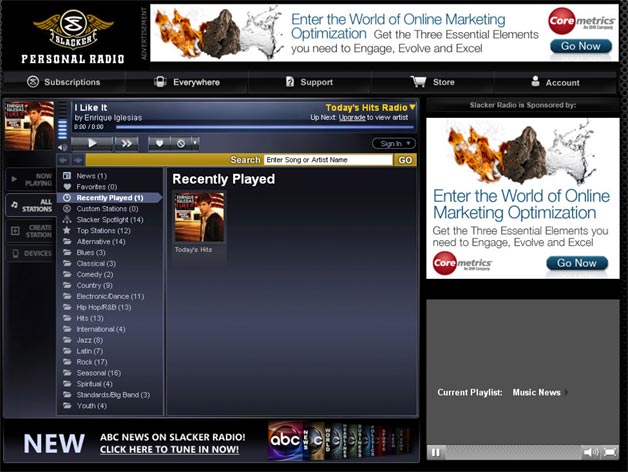Adjust the vertical volume level bars
Screen dimensions: 628x472
point(62,122)
